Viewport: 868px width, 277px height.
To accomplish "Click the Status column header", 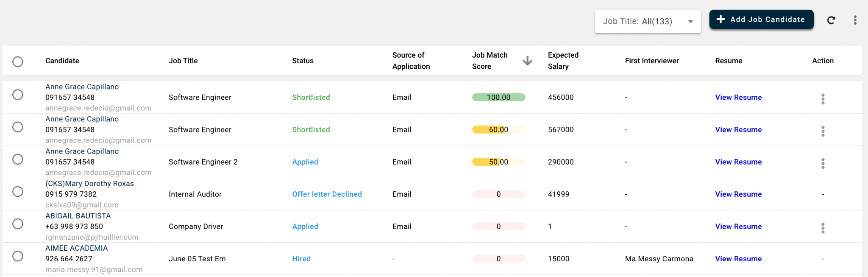I will pyautogui.click(x=303, y=61).
